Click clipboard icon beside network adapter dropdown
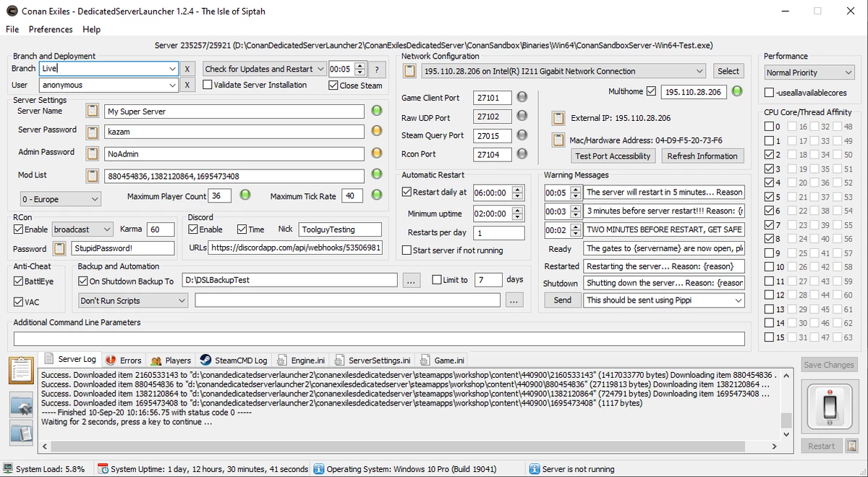 (409, 71)
